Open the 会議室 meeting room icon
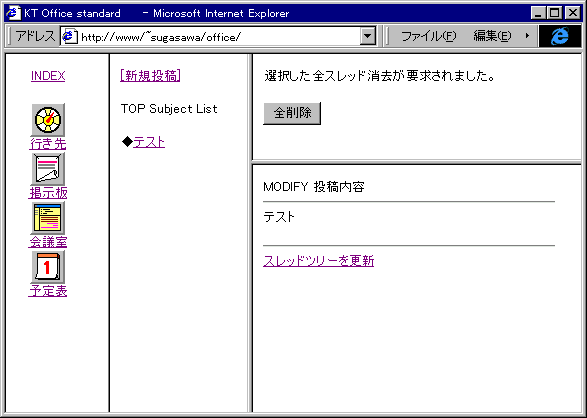The width and height of the screenshot is (587, 418). 48,218
